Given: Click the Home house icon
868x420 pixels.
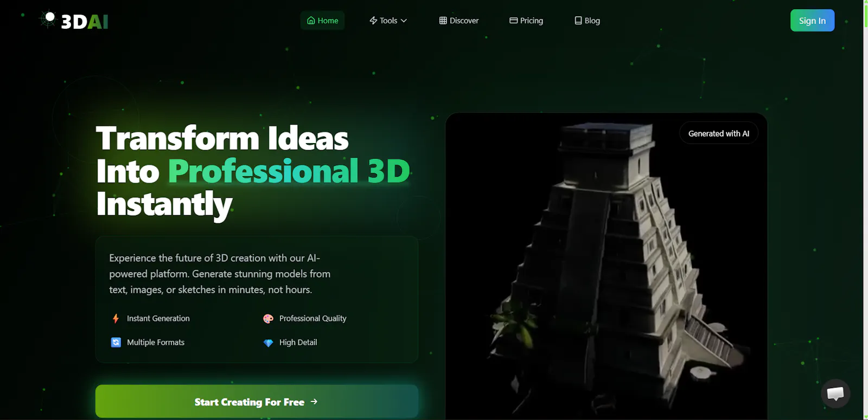Looking at the screenshot, I should point(311,21).
